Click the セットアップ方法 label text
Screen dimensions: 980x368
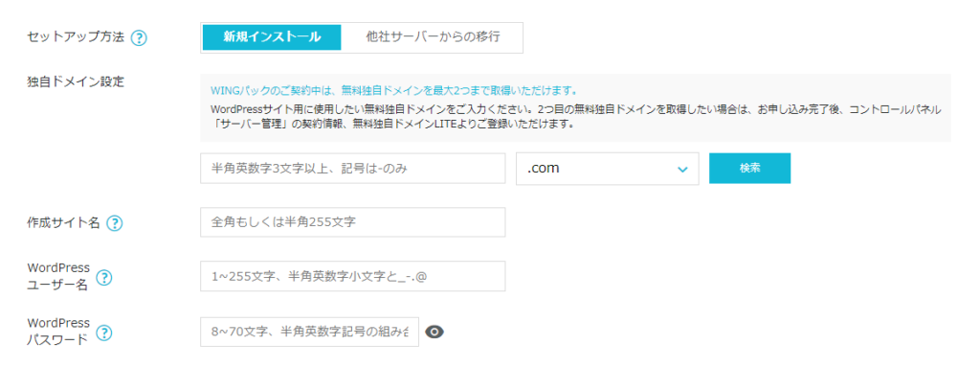(x=77, y=37)
